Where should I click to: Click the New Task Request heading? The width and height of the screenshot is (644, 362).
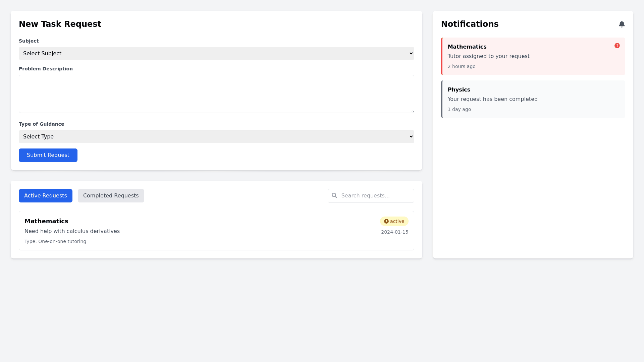click(x=60, y=24)
